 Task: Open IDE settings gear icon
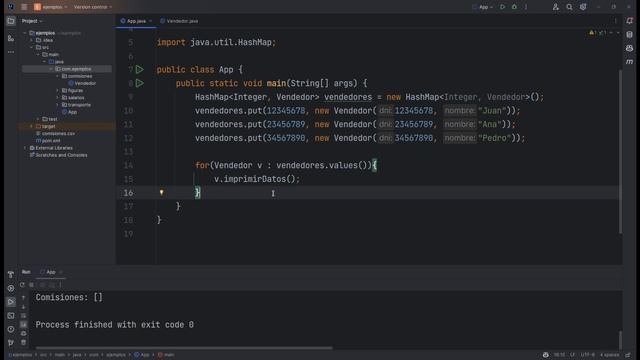583,7
